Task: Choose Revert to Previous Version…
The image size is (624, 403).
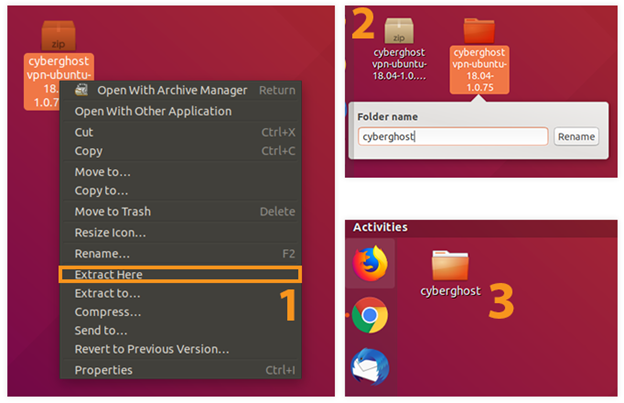Action: pyautogui.click(x=181, y=349)
